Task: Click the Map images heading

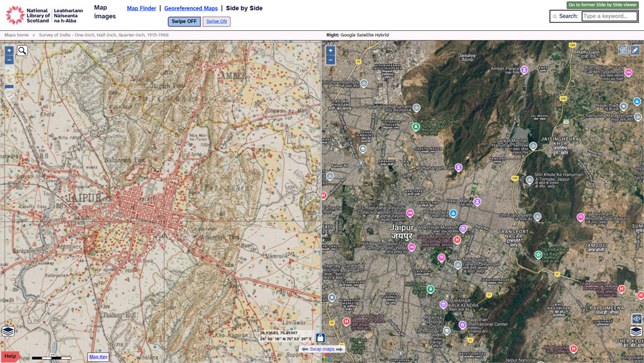Action: point(105,12)
